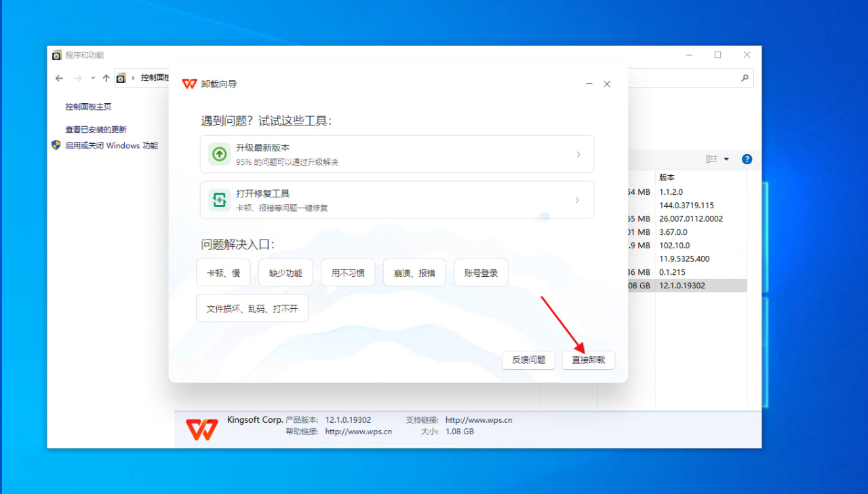The height and width of the screenshot is (494, 868).
Task: Click 反馈问题 button
Action: pos(528,360)
